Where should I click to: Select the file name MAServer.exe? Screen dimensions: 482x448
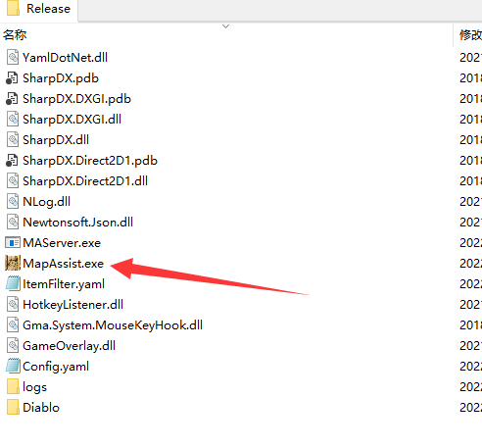[x=62, y=243]
